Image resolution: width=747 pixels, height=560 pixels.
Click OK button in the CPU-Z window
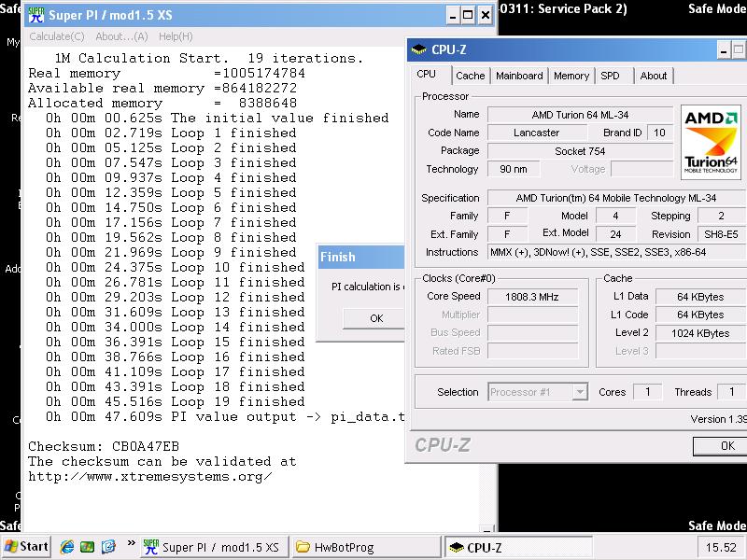point(722,446)
